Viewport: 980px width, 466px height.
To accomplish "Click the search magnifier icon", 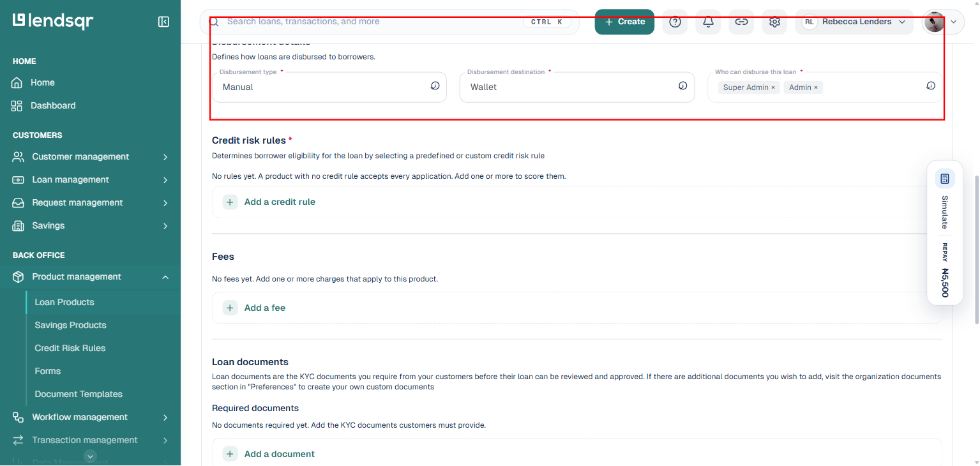I will click(x=215, y=22).
